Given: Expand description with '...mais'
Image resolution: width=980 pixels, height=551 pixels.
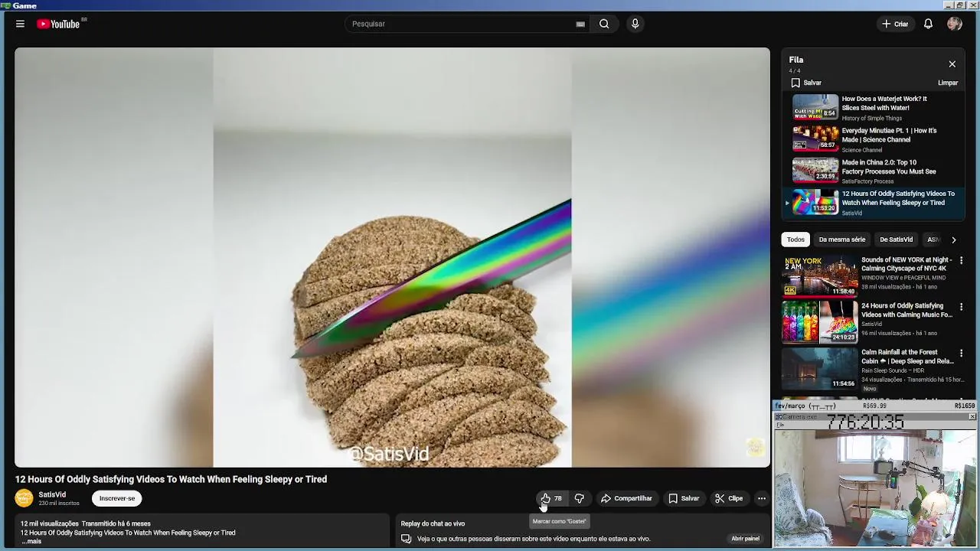Looking at the screenshot, I should click(31, 541).
